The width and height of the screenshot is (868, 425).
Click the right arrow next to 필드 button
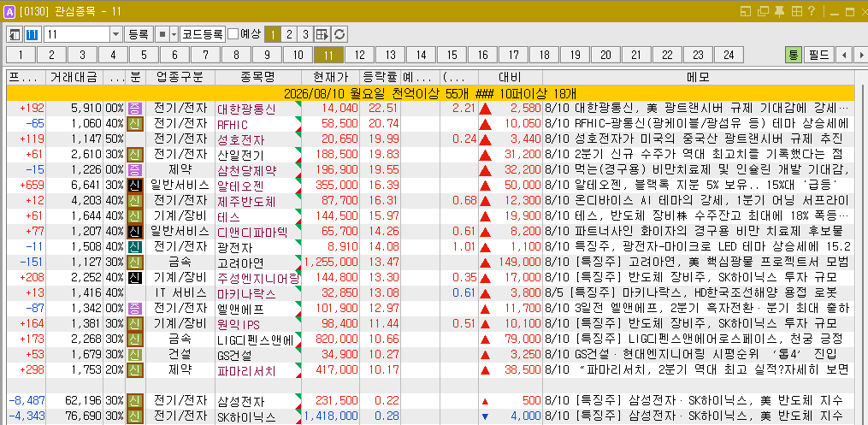(860, 55)
